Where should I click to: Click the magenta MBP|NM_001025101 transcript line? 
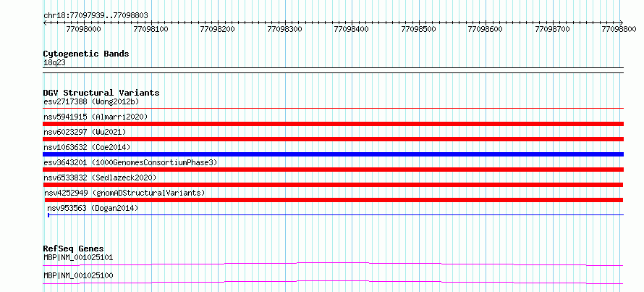point(333,264)
